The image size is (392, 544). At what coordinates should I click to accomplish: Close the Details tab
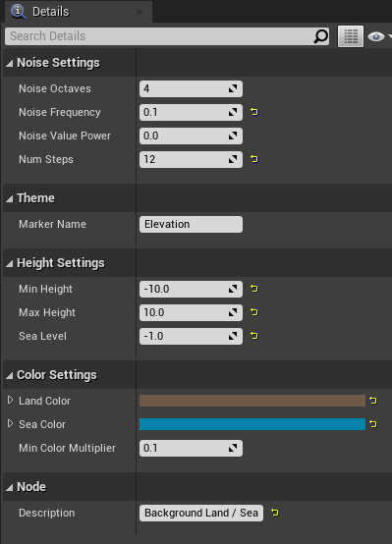(x=140, y=12)
